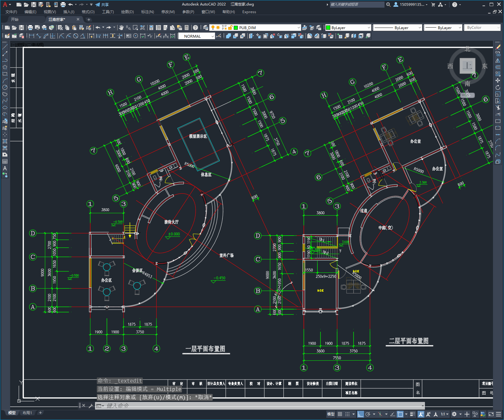Toggle polar tracking in status bar
This screenshot has width=504, height=420.
point(368,414)
